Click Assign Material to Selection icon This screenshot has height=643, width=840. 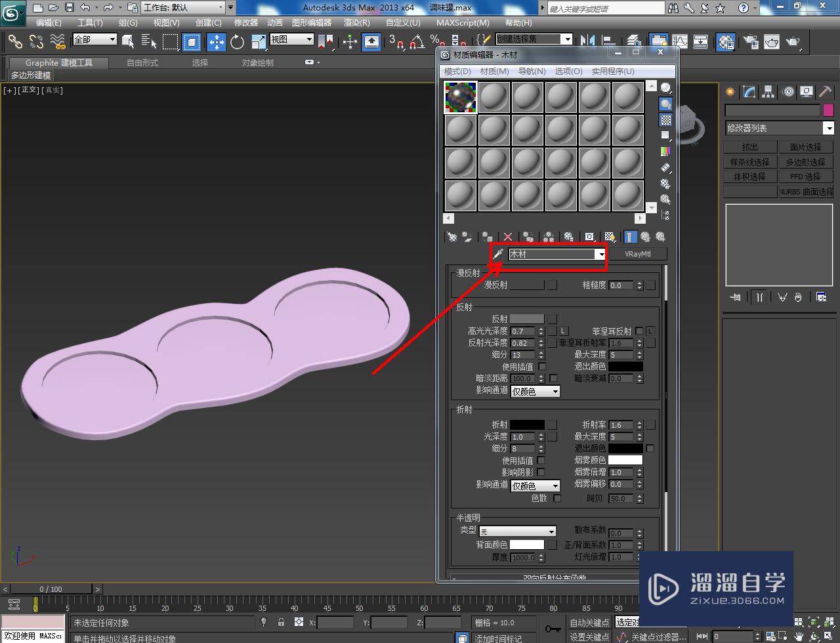[x=488, y=237]
